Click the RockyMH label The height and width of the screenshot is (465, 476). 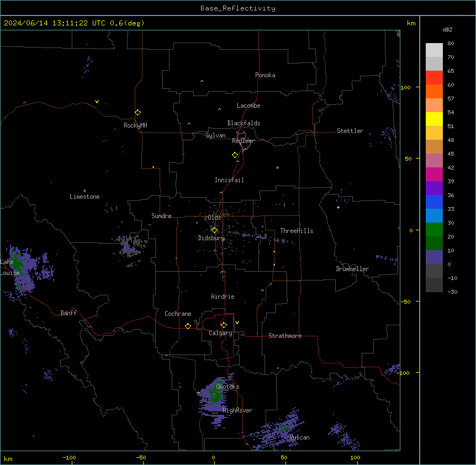click(135, 125)
